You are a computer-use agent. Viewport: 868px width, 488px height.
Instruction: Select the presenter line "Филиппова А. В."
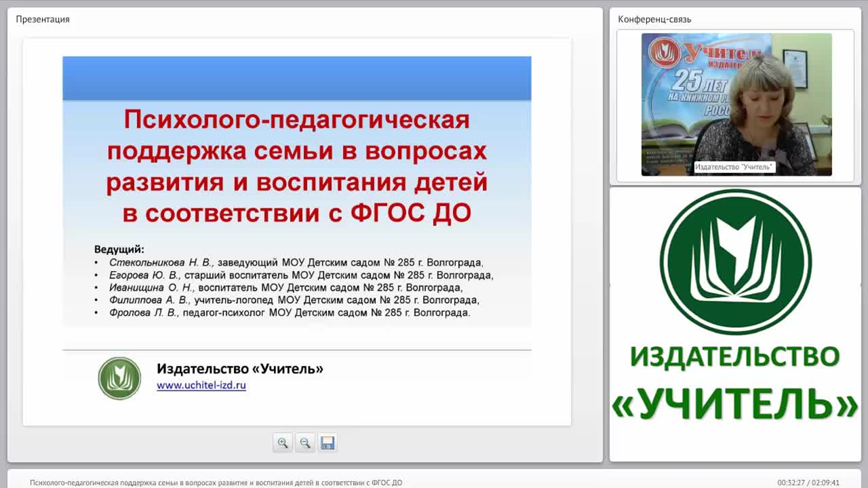(x=294, y=300)
